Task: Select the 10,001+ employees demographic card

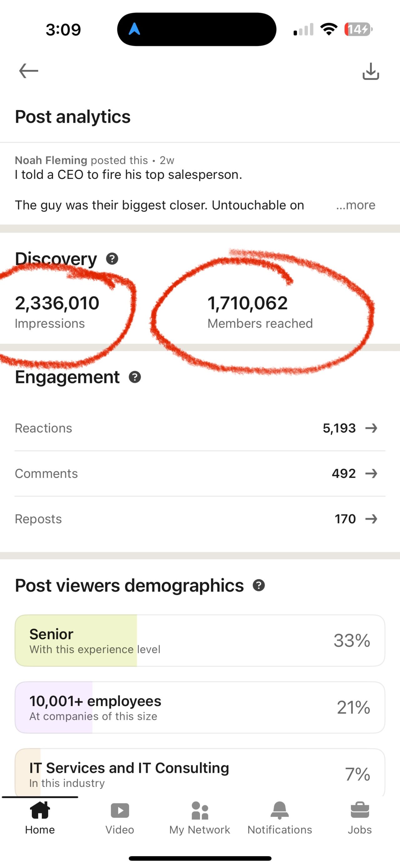Action: 200,707
